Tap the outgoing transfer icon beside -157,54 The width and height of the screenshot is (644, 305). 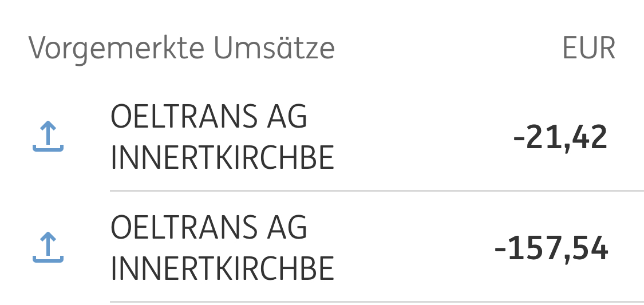48,247
